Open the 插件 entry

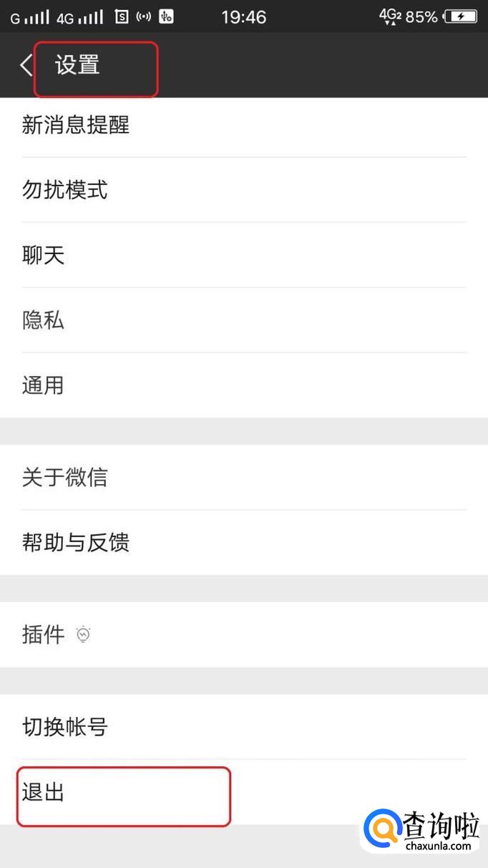tap(44, 635)
